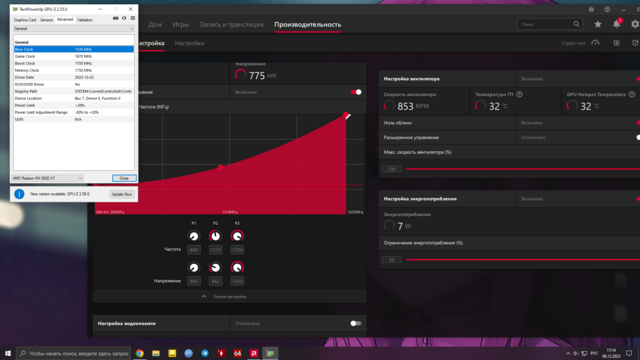Select the Memory Clock row in GPU-Z
This screenshot has width=640, height=360.
click(73, 70)
